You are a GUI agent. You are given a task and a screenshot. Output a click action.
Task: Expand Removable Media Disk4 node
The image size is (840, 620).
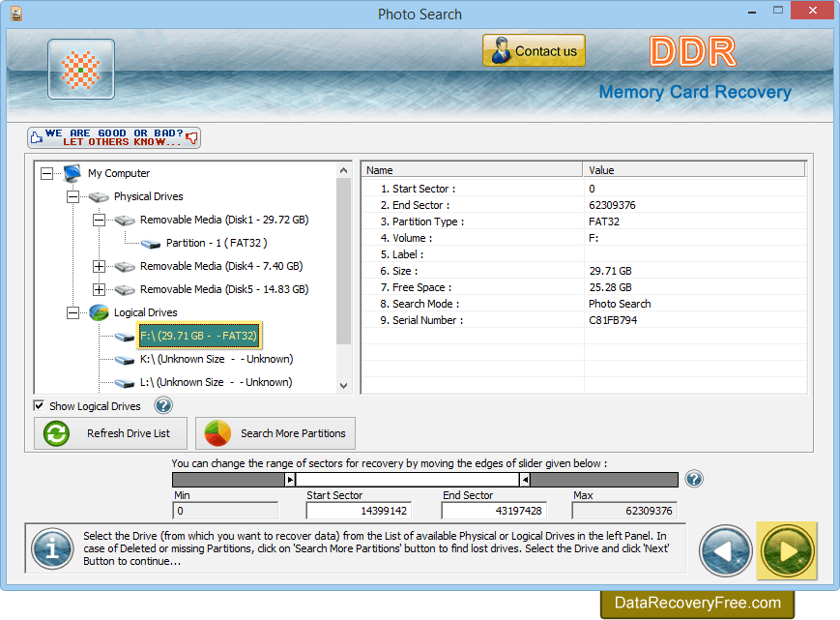tap(99, 266)
